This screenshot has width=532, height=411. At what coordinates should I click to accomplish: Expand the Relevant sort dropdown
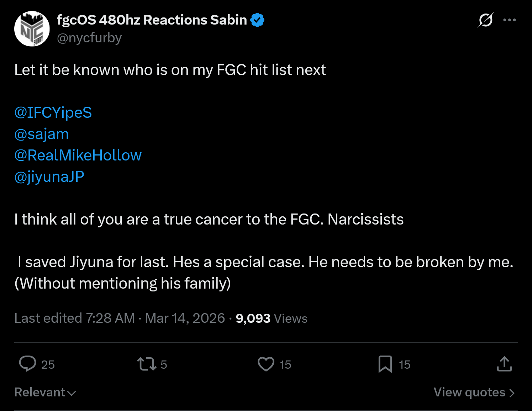click(x=45, y=392)
